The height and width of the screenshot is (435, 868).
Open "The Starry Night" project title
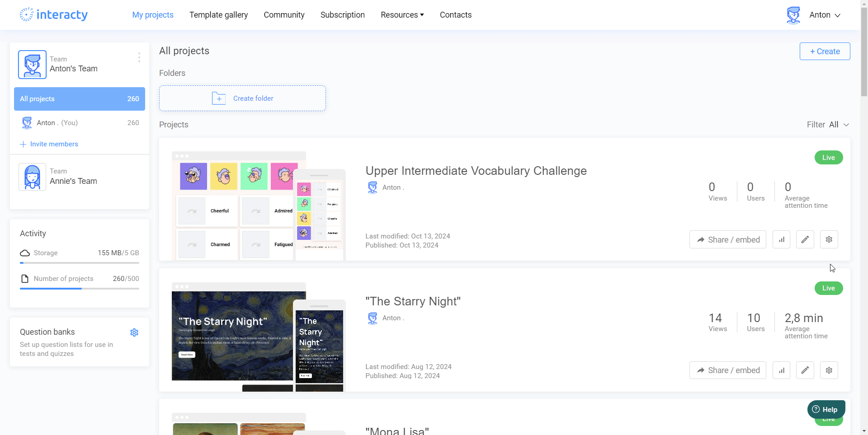coord(413,301)
